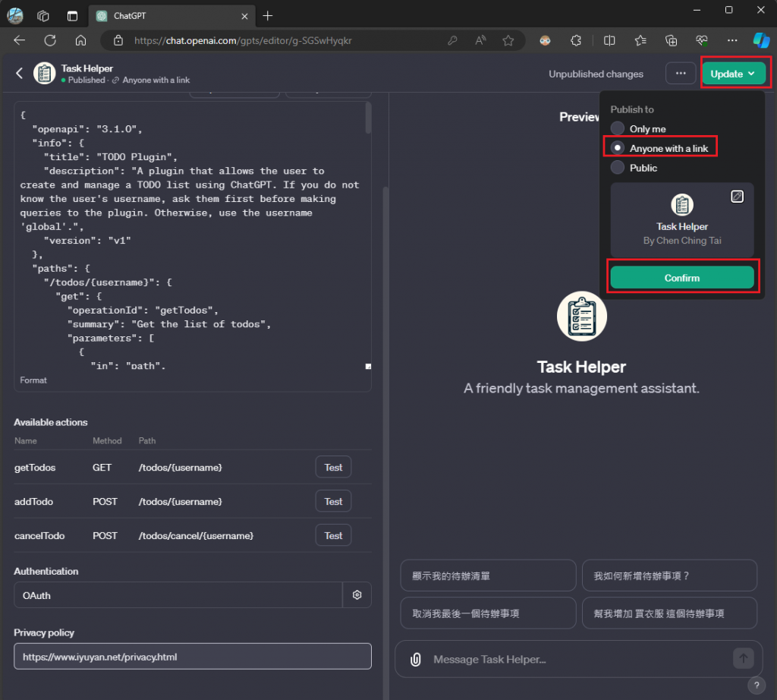Select the Public publish option
The height and width of the screenshot is (700, 777).
(x=634, y=168)
